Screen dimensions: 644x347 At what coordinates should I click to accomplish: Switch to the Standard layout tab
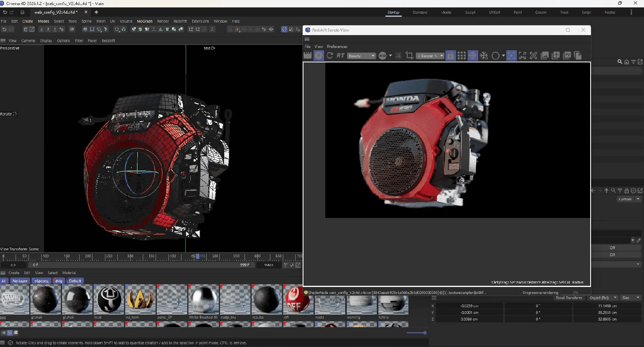(x=420, y=12)
